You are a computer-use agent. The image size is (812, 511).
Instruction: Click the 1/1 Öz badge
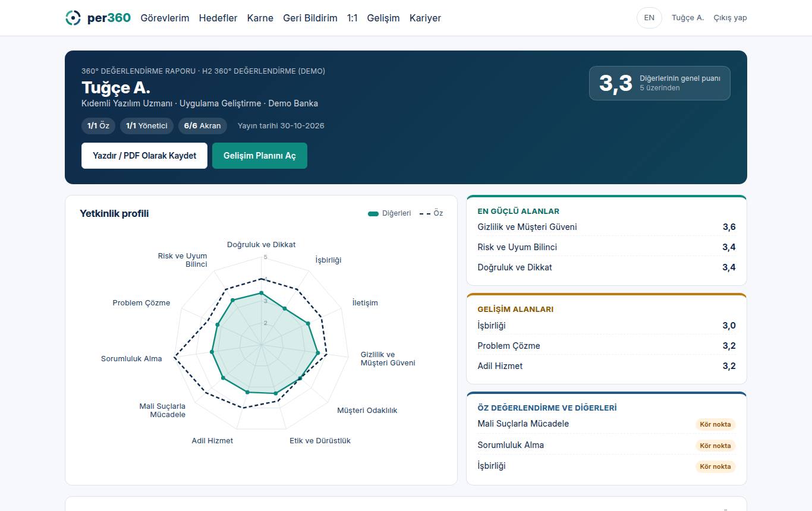coord(98,126)
